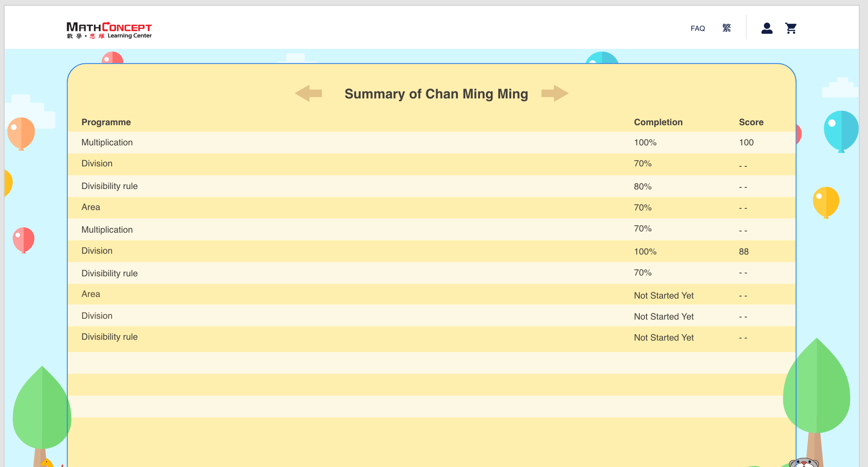Click the left arrow to view previous summary

point(308,93)
